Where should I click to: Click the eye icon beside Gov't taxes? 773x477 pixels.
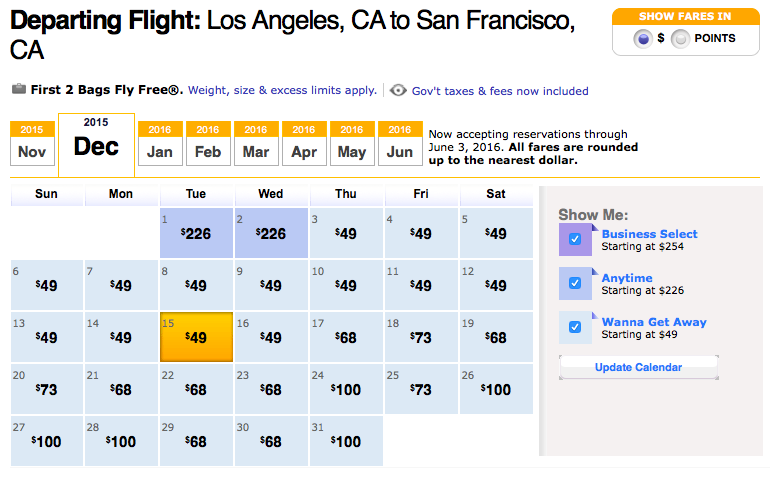[398, 90]
